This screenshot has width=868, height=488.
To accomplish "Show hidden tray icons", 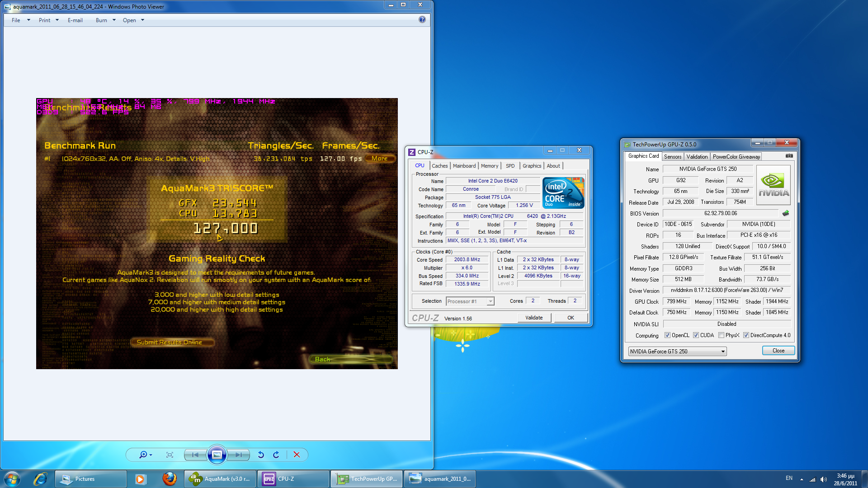I will 802,479.
